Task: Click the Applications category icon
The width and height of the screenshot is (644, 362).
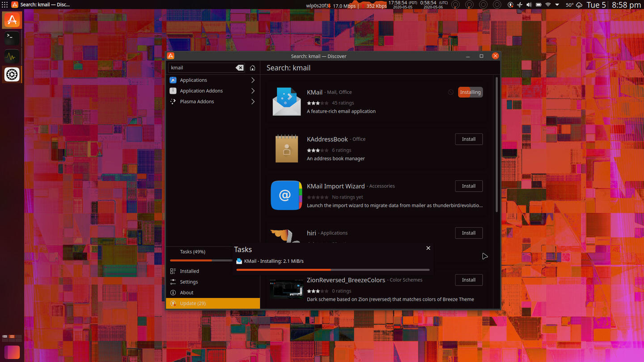Action: point(173,80)
